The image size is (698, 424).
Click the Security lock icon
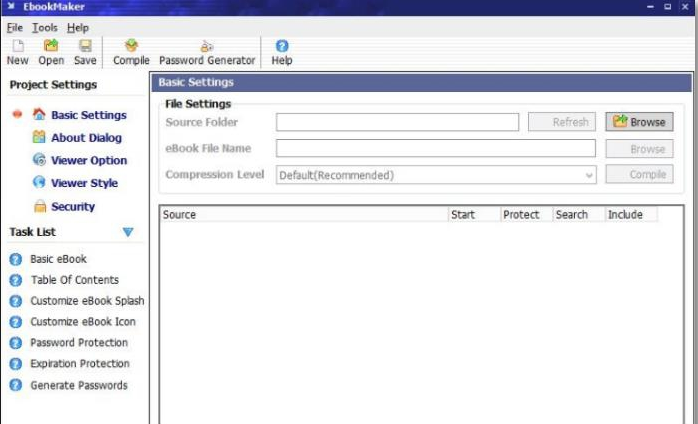(40, 206)
